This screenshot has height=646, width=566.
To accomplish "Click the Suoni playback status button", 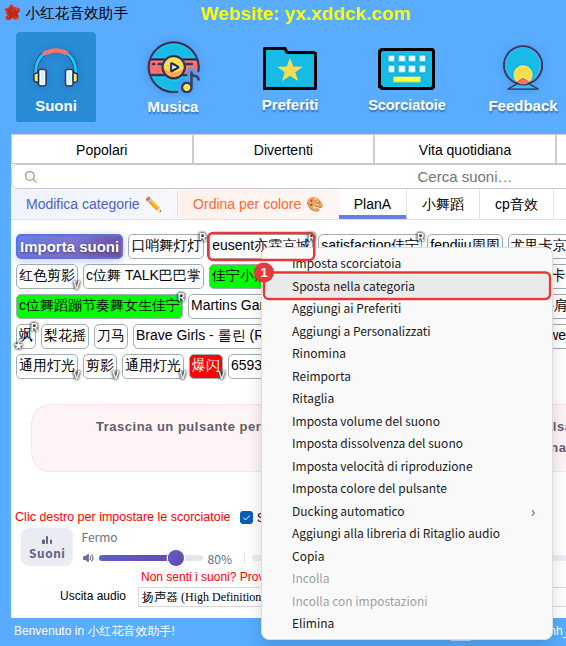I will pos(47,547).
